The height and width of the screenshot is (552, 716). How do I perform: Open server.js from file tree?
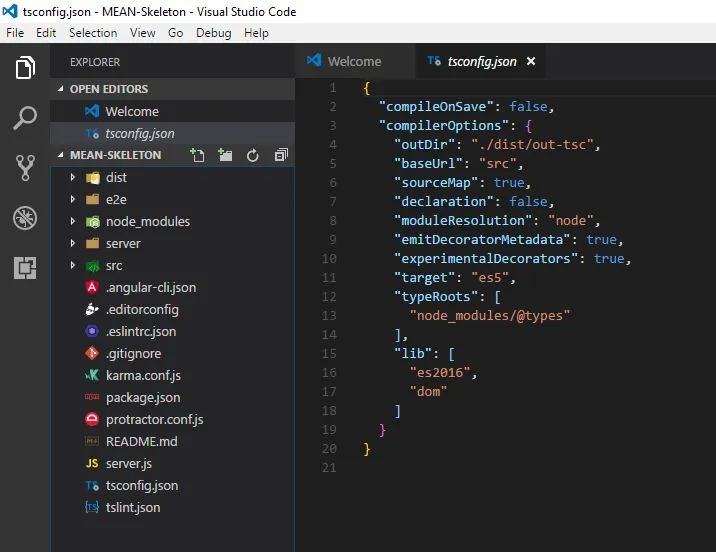click(x=173, y=463)
